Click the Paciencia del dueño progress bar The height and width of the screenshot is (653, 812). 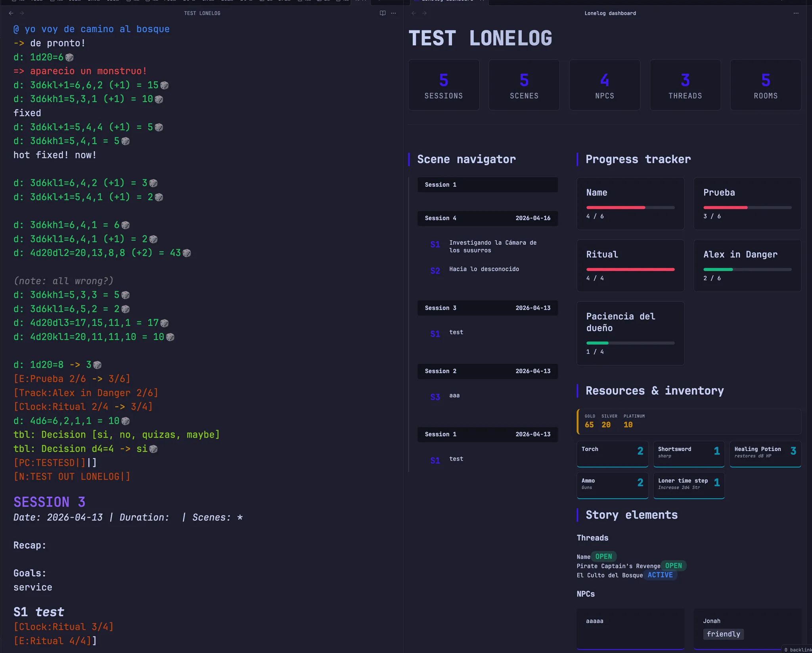click(630, 343)
